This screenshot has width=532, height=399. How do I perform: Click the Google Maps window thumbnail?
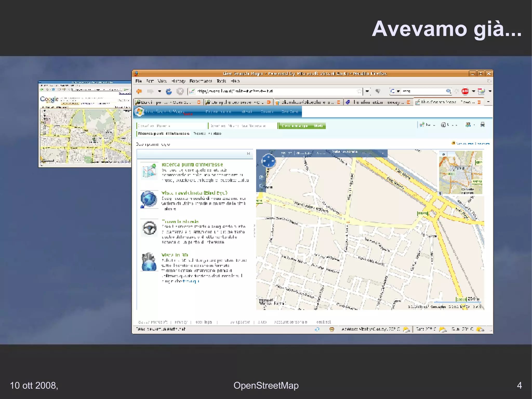click(85, 124)
